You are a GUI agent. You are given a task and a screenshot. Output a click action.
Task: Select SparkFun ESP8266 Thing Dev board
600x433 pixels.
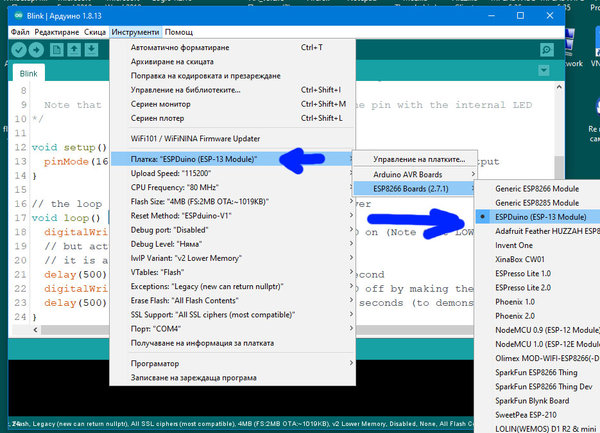[538, 387]
